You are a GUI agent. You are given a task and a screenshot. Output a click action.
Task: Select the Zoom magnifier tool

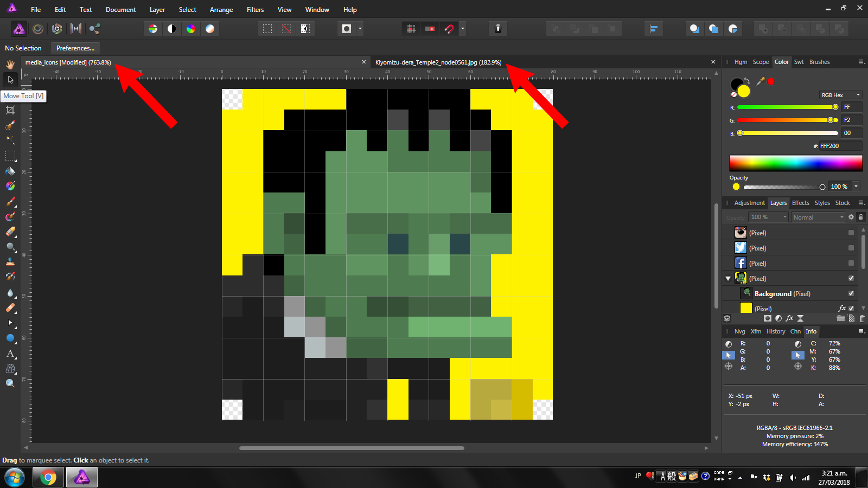(x=10, y=383)
